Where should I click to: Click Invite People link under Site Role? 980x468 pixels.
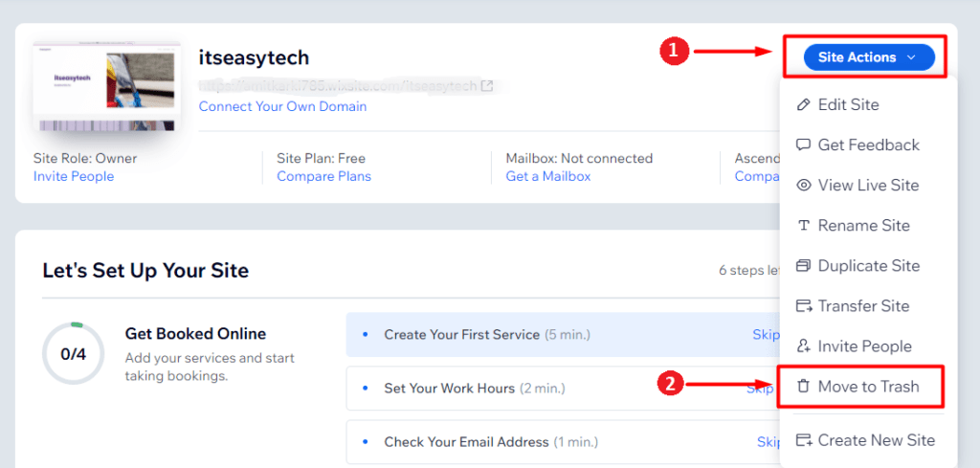(74, 176)
